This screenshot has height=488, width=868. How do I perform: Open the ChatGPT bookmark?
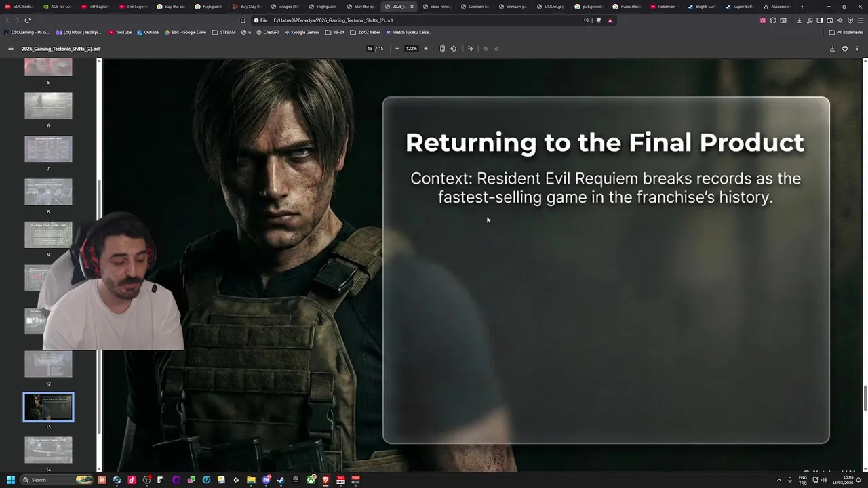coord(268,32)
